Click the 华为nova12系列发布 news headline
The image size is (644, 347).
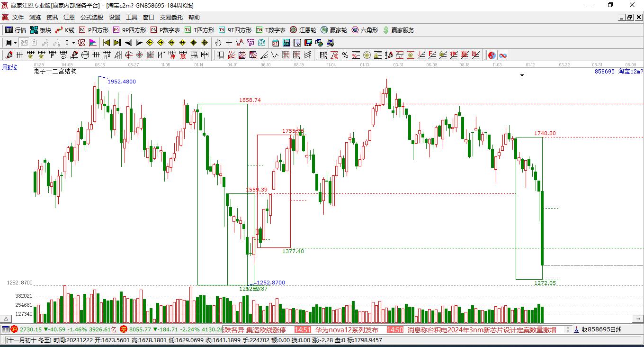pos(347,330)
